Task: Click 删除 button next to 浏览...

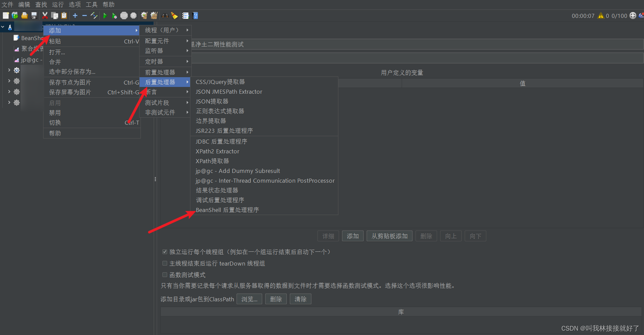Action: pyautogui.click(x=276, y=299)
